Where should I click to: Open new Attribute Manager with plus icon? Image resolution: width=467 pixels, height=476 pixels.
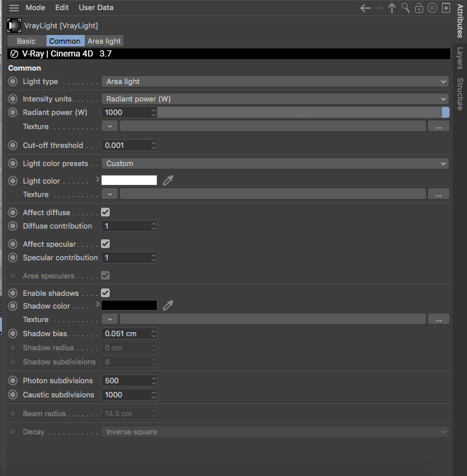point(445,8)
